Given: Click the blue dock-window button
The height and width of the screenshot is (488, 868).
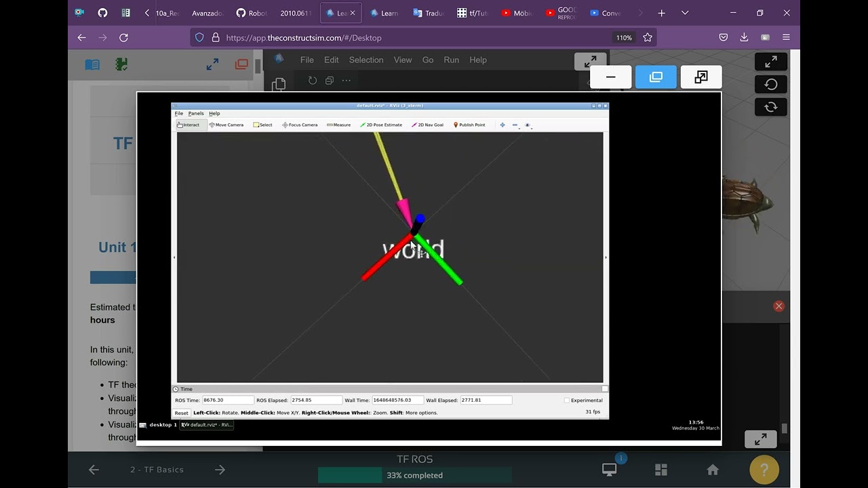Looking at the screenshot, I should click(656, 77).
